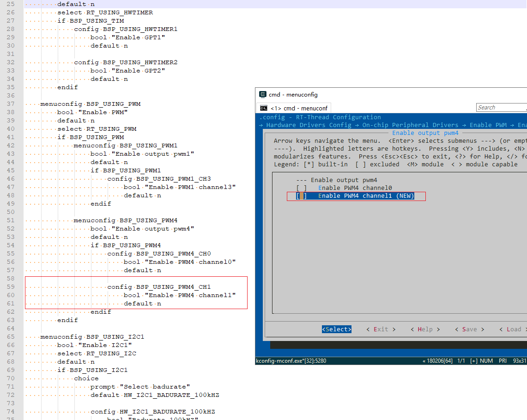Click in the console Search field
Viewport: 527px width, 420px height.
[501, 108]
